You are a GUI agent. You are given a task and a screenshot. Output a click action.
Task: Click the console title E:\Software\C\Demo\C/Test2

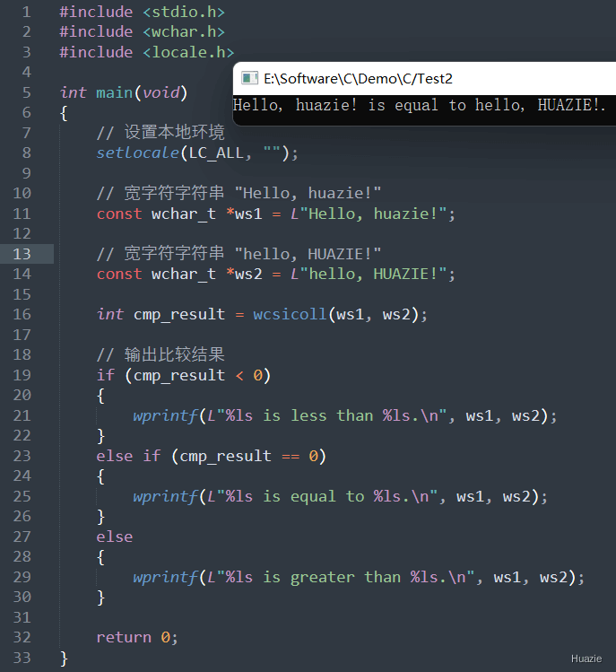point(358,79)
